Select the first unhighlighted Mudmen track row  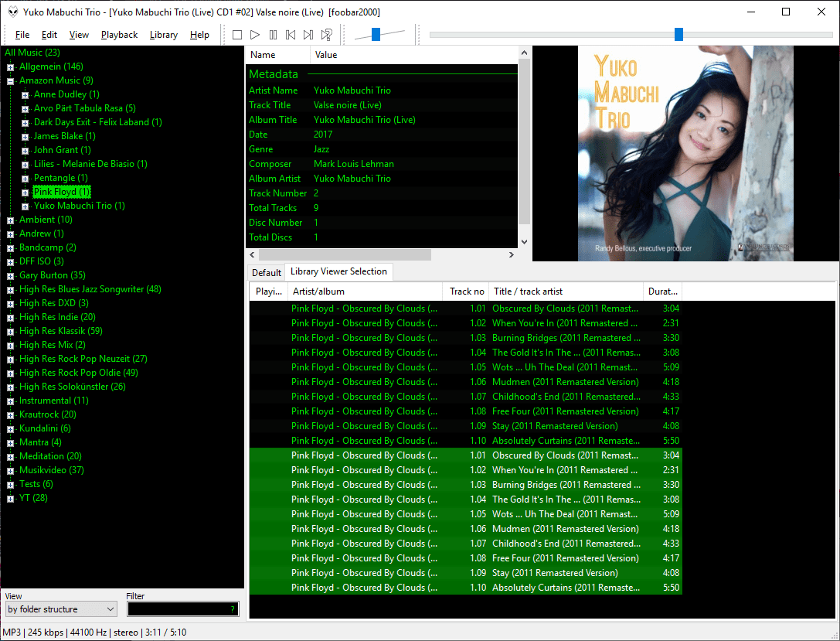click(x=465, y=382)
